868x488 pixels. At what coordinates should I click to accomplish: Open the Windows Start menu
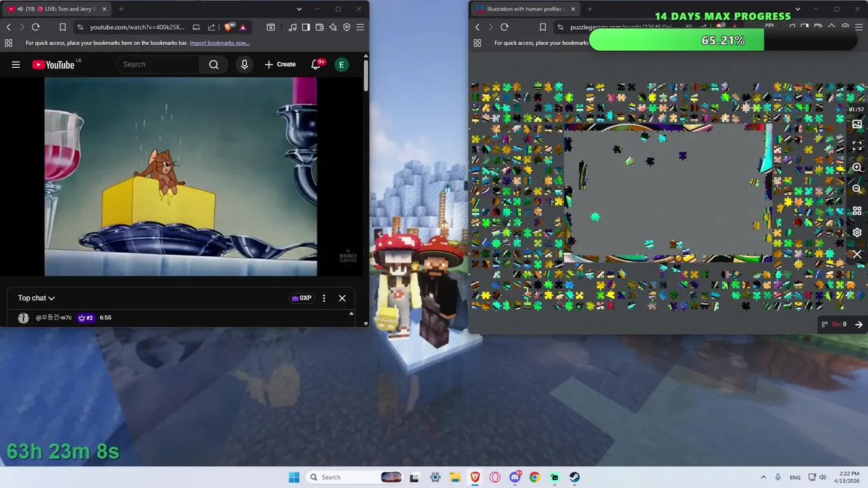pos(294,477)
